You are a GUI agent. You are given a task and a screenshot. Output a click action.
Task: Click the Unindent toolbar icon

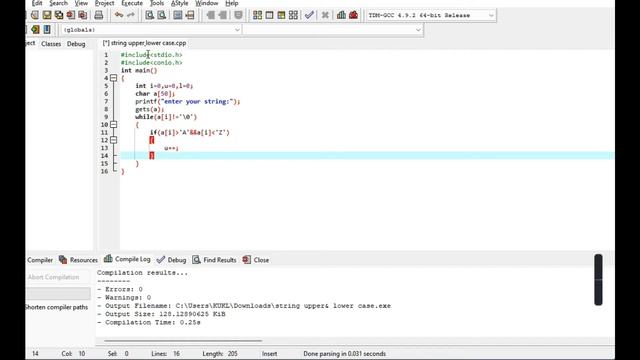tap(222, 15)
